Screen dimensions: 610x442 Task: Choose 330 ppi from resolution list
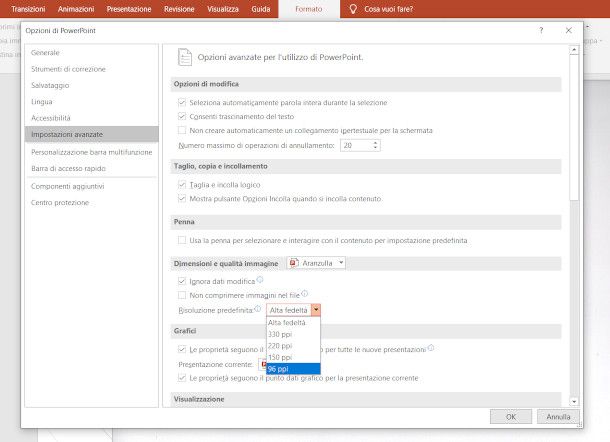[x=293, y=334]
